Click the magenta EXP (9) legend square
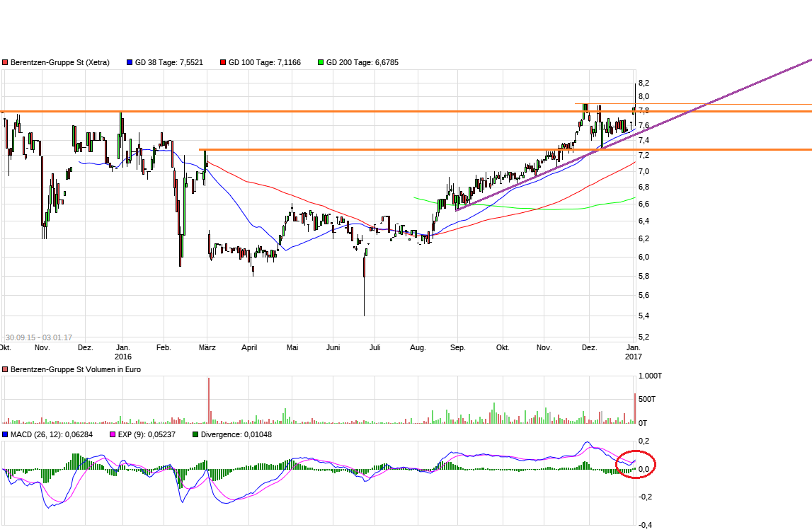Viewport: 812px width, 532px height. point(112,434)
